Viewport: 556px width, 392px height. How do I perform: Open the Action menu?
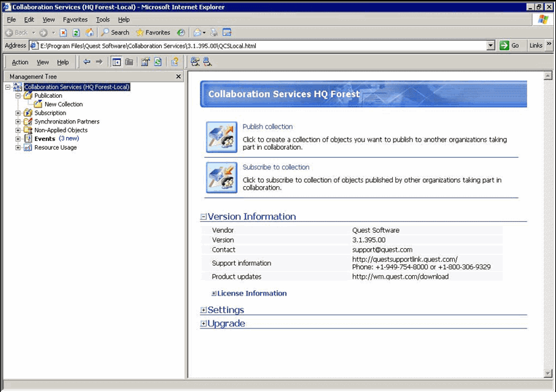pyautogui.click(x=20, y=62)
